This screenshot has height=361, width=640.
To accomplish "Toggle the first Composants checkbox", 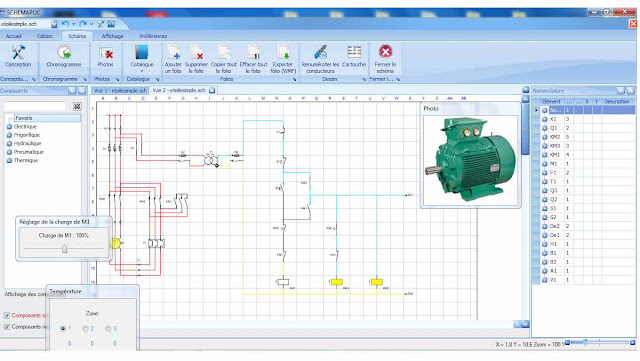I will coord(7,315).
